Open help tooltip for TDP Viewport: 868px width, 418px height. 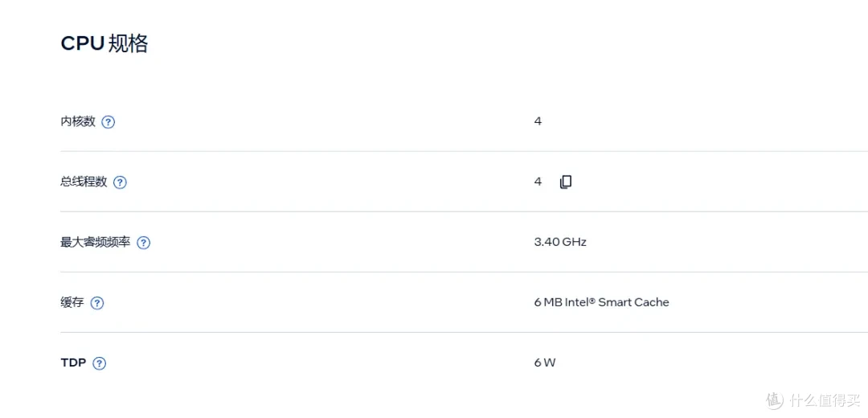click(99, 363)
